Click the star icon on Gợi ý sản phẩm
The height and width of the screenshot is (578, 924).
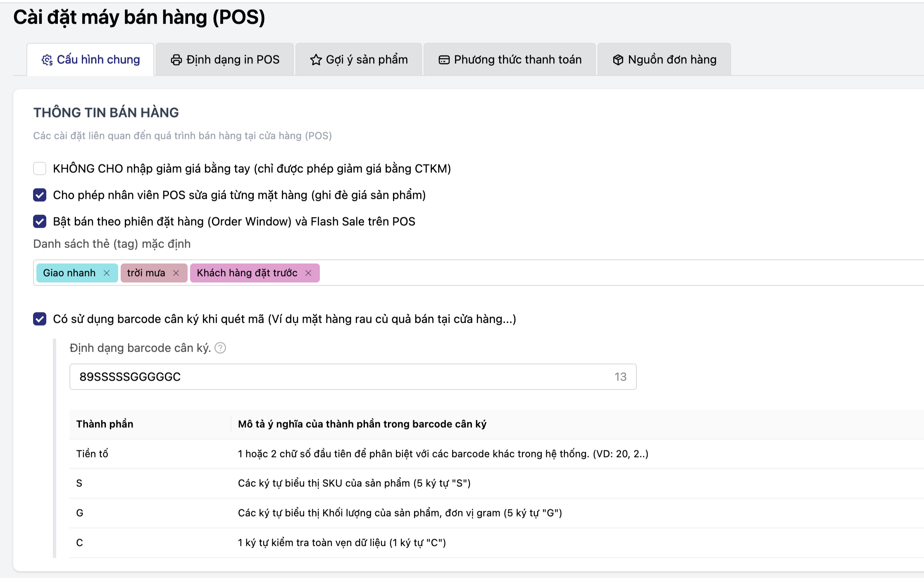pyautogui.click(x=316, y=60)
